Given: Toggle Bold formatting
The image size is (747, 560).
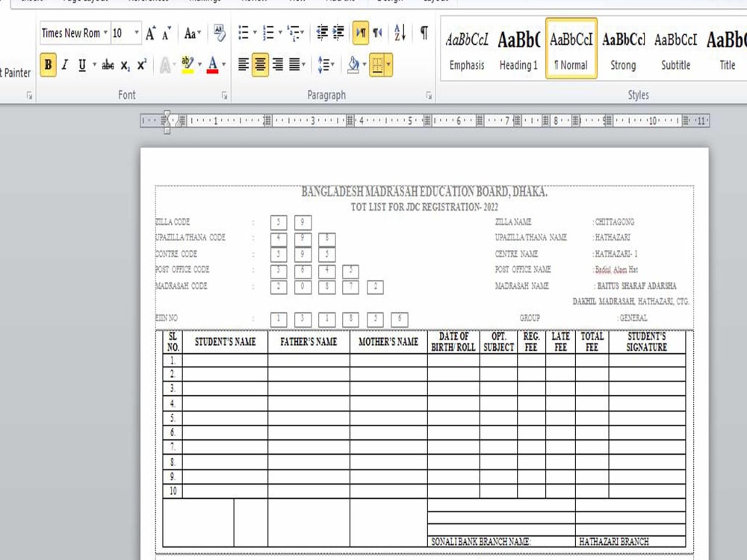Looking at the screenshot, I should click(x=48, y=65).
